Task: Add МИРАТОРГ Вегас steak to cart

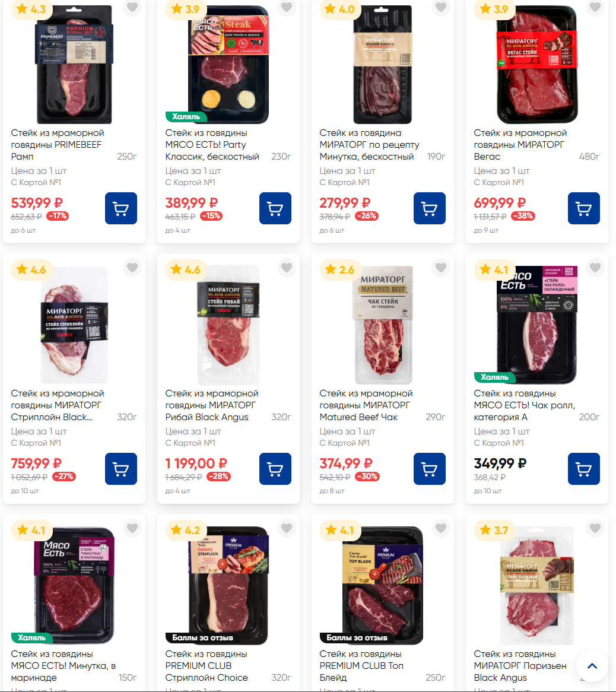Action: tap(584, 208)
